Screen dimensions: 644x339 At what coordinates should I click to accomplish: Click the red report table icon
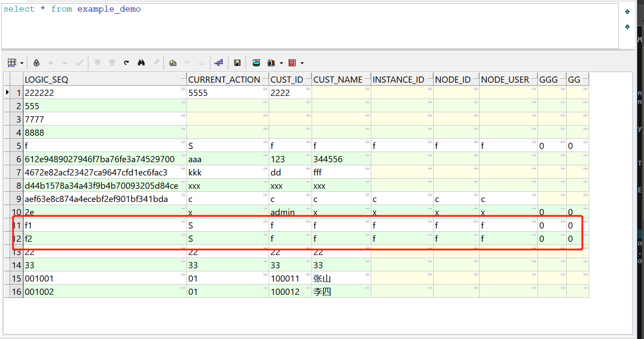[x=292, y=63]
